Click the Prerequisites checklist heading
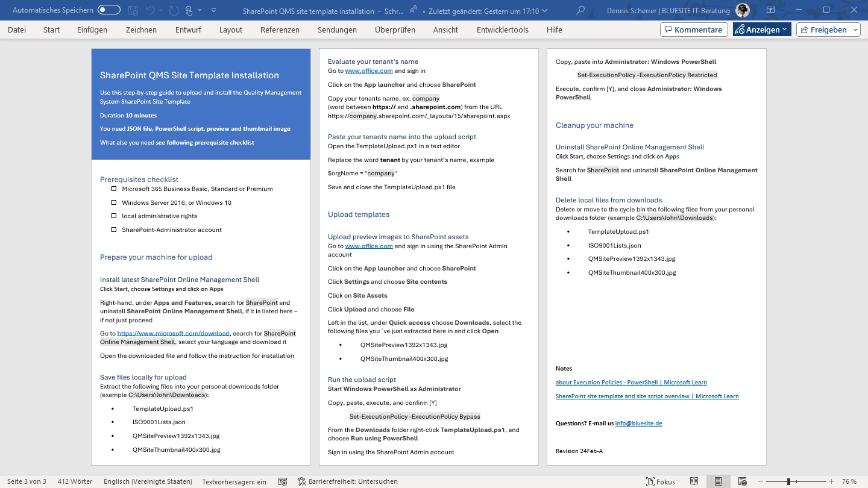The height and width of the screenshot is (488, 868). point(139,179)
